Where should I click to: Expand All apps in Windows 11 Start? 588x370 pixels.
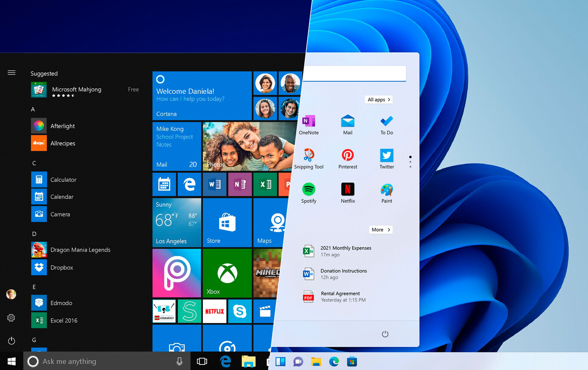[379, 99]
